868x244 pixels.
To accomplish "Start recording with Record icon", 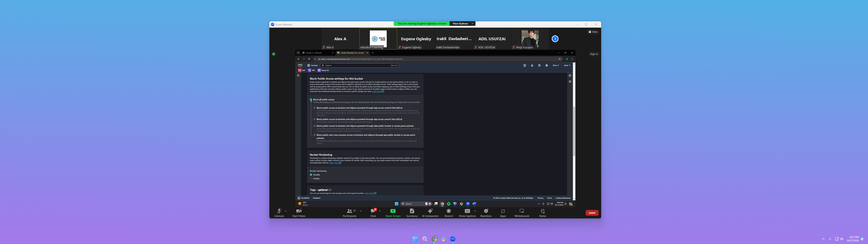I will click(x=448, y=211).
